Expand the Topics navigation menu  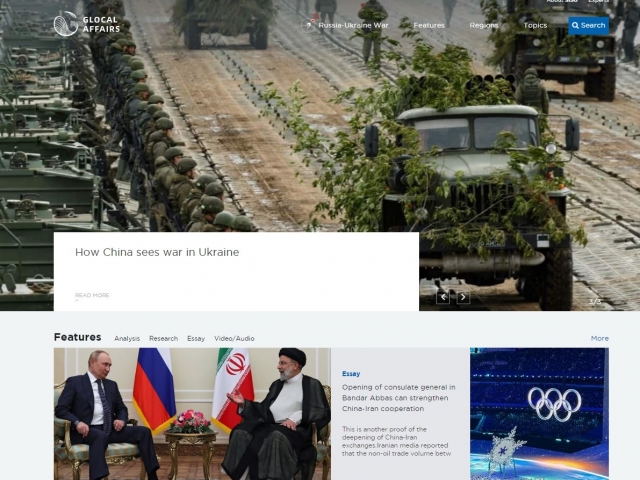535,25
